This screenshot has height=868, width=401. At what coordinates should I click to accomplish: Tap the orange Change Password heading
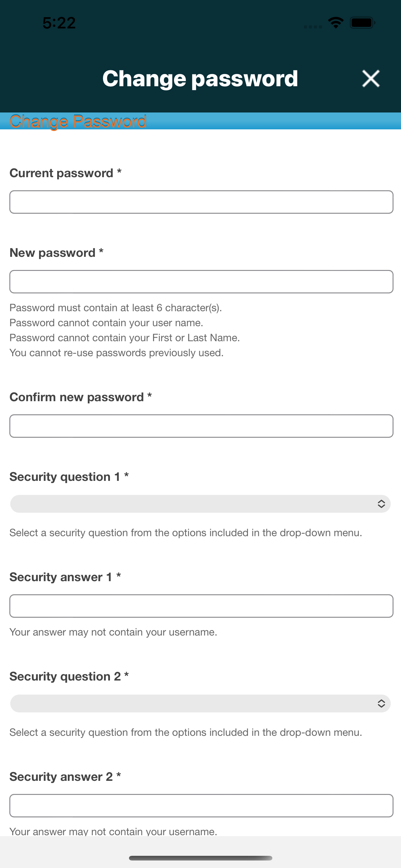click(78, 121)
